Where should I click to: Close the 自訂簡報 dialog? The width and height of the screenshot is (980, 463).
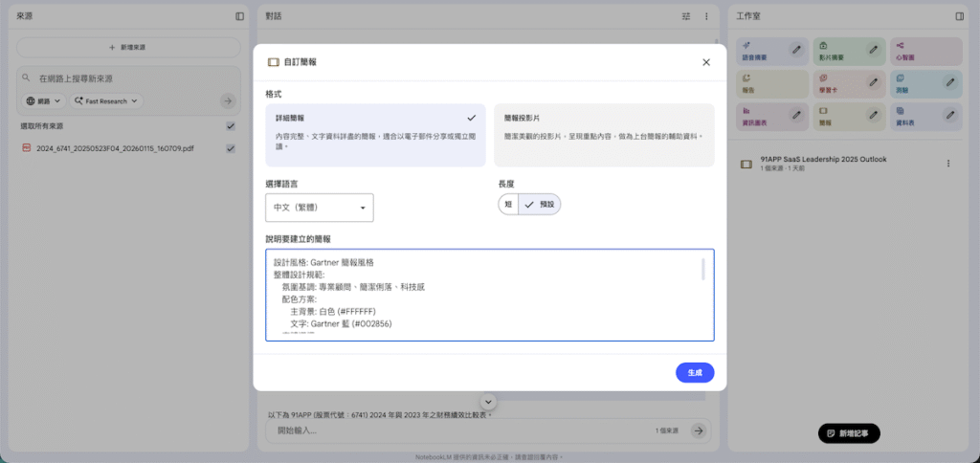pos(706,62)
